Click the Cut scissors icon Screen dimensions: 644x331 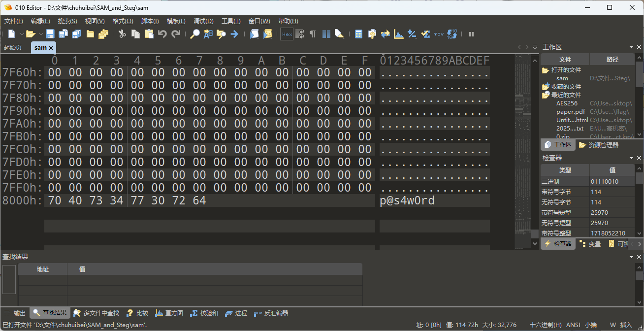(122, 34)
